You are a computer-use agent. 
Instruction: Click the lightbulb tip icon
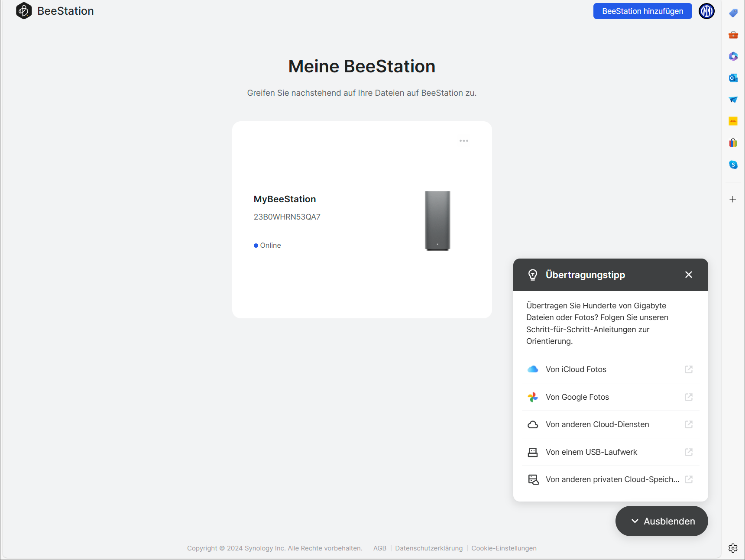[x=533, y=275]
